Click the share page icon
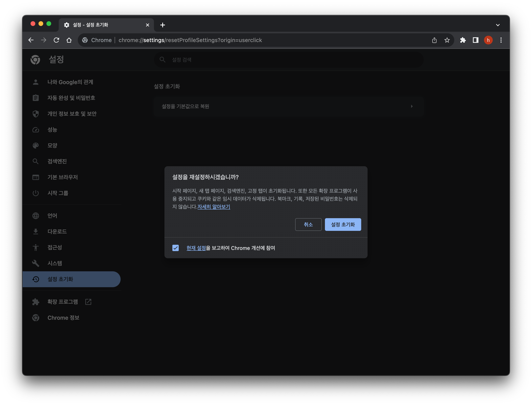Screen dimensions: 532x405 point(434,40)
